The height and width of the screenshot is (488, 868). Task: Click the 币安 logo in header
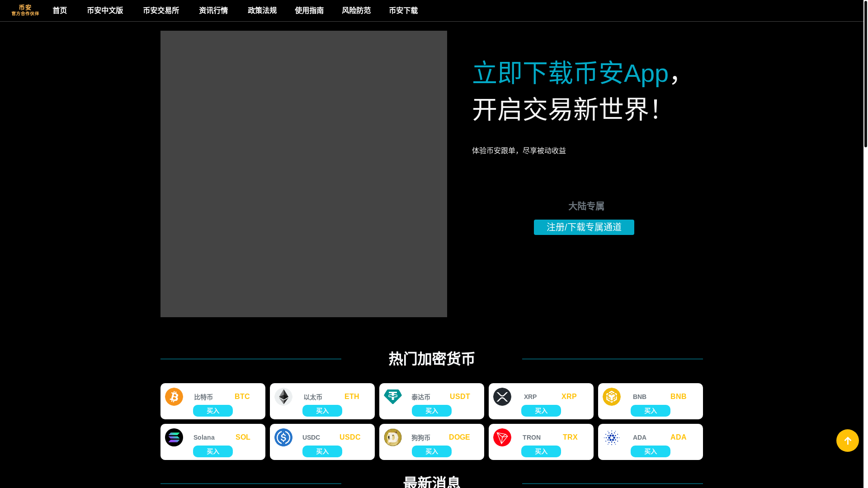[25, 10]
